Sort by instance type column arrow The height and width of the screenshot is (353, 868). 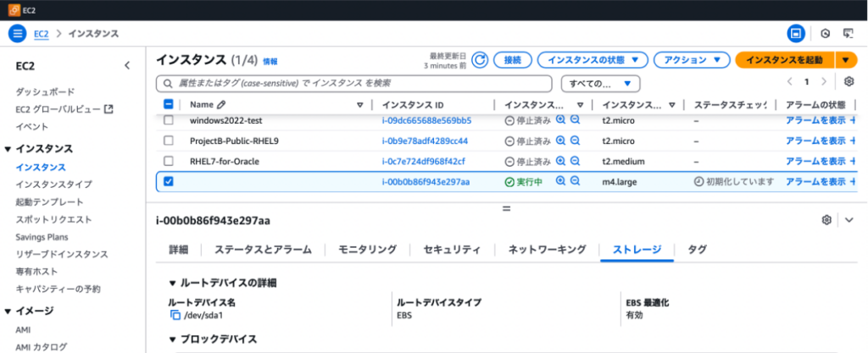click(672, 104)
